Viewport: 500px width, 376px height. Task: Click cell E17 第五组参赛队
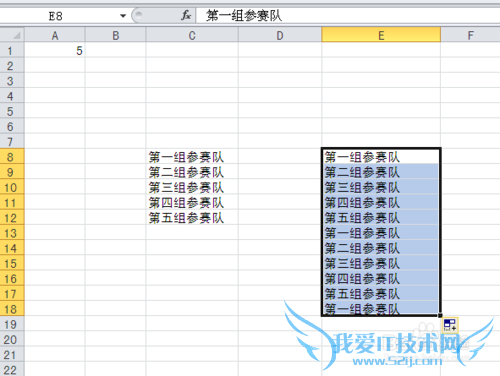pos(381,294)
